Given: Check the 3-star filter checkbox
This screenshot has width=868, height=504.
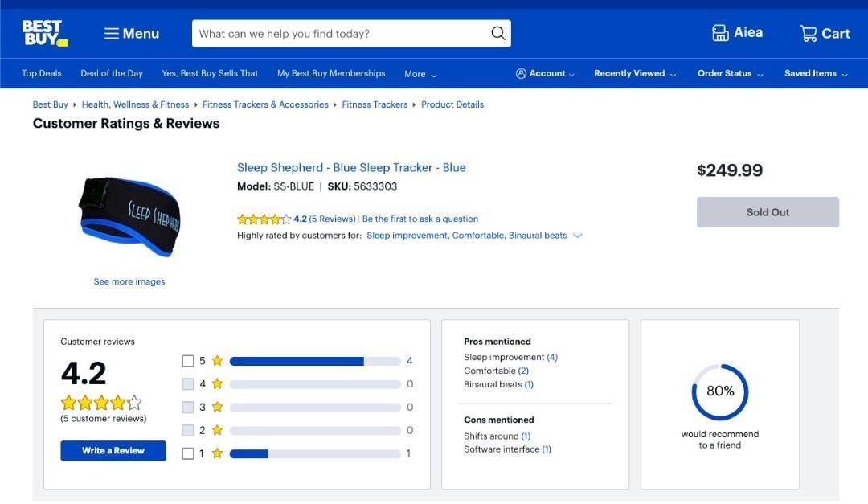Looking at the screenshot, I should tap(188, 407).
